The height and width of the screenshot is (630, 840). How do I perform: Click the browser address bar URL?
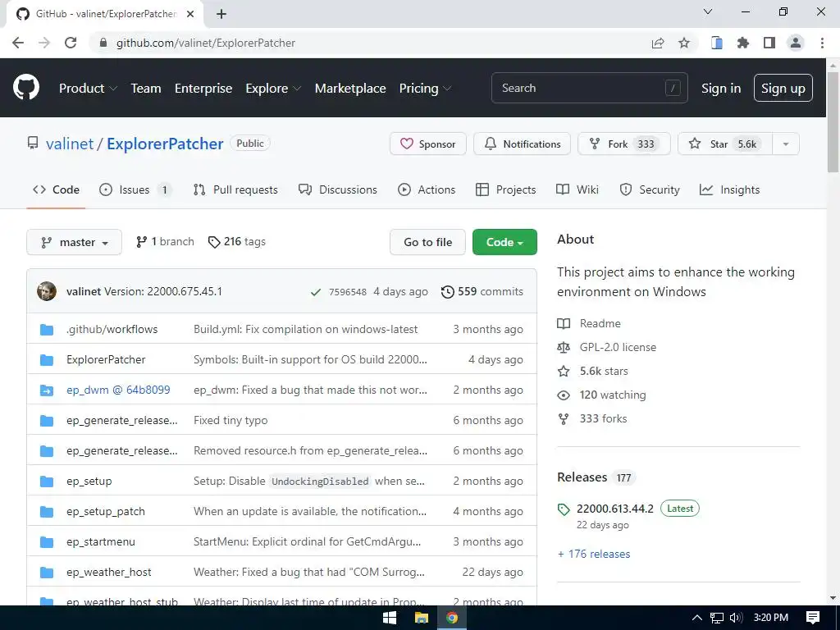tap(206, 43)
